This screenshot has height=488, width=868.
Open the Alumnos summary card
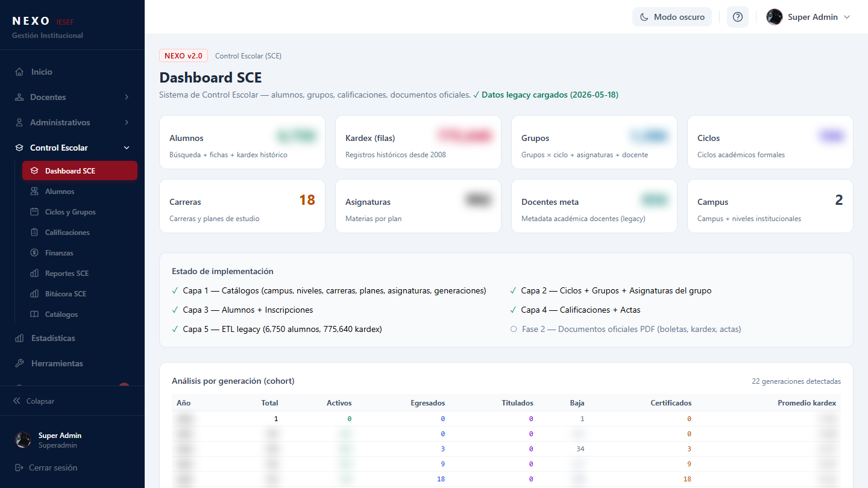pos(242,142)
